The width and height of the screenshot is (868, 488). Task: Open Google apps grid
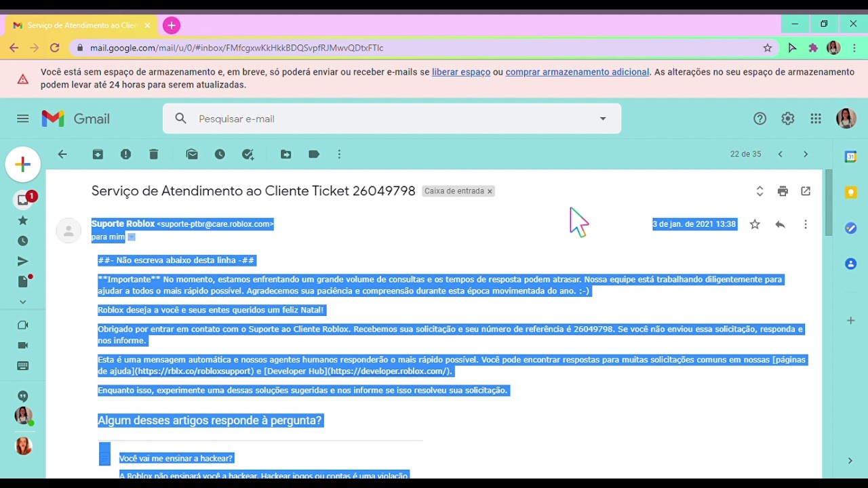point(816,119)
